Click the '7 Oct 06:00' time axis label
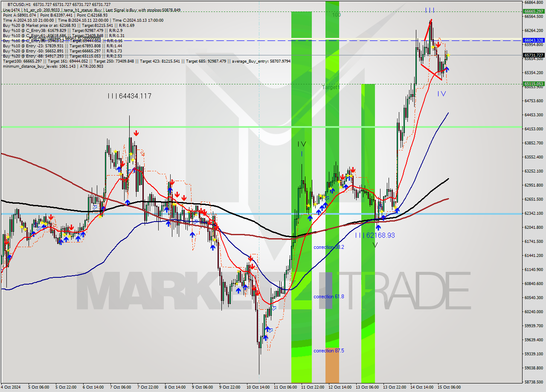Image resolution: width=546 pixels, height=392 pixels. (121, 387)
